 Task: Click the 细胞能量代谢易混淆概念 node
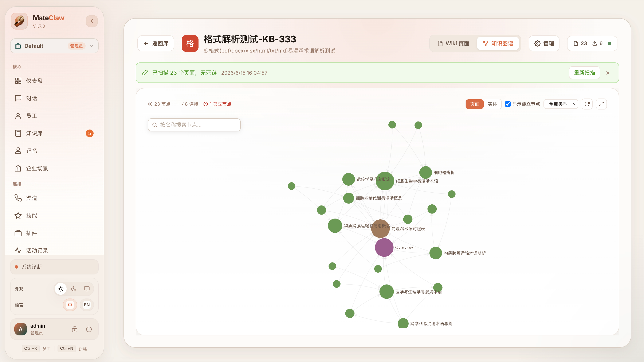pos(349,198)
